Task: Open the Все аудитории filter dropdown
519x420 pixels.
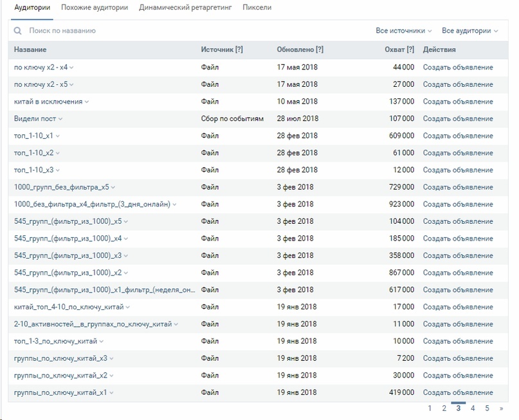Action: tap(470, 31)
